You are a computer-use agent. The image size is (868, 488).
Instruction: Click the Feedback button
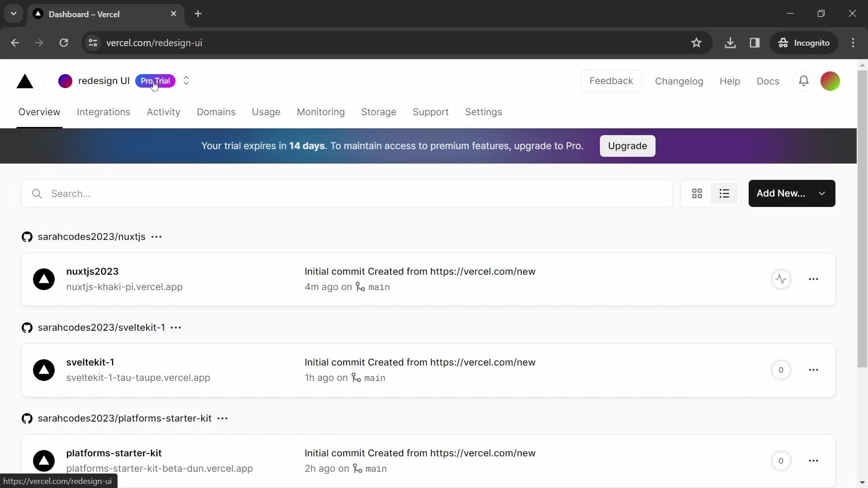612,80
